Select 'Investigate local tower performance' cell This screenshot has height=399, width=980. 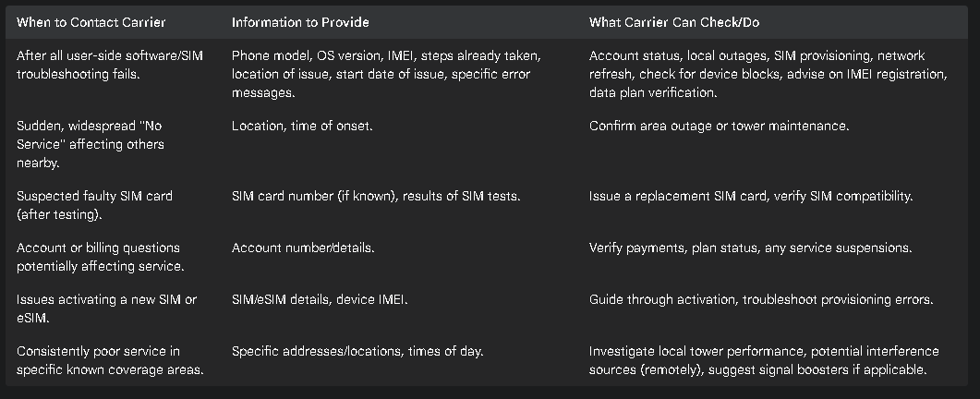coord(764,361)
